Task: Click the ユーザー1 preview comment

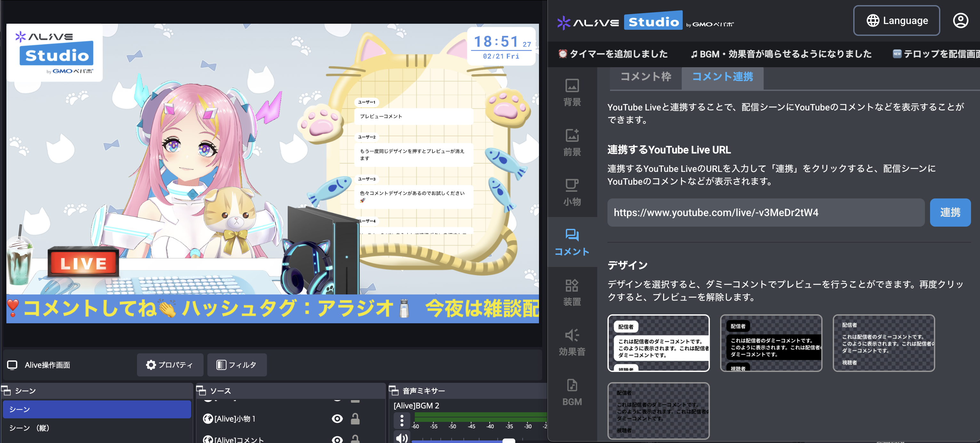Action: point(414,112)
